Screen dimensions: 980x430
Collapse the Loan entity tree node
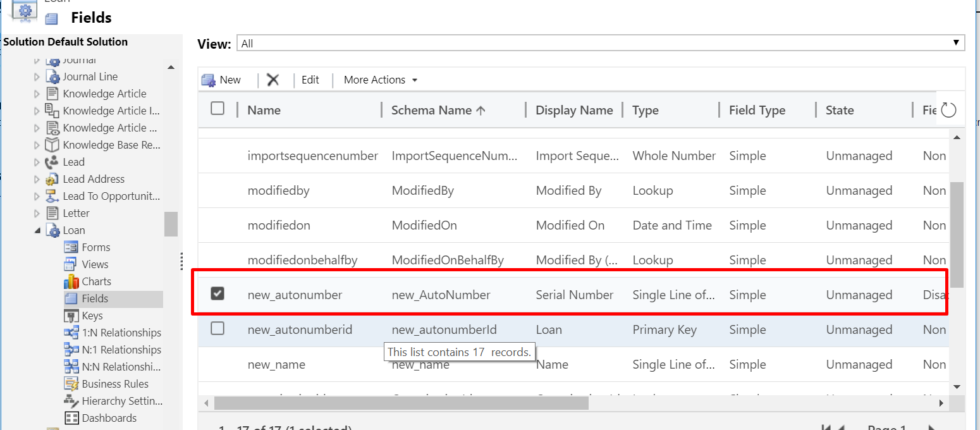click(37, 231)
